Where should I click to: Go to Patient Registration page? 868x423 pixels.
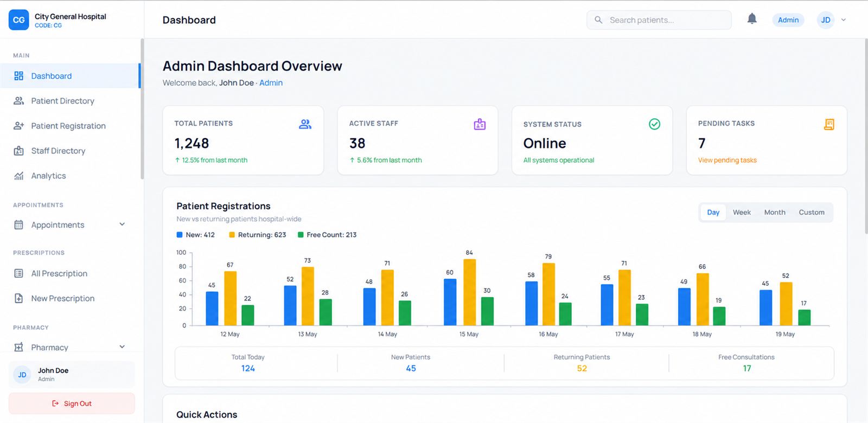[70, 126]
